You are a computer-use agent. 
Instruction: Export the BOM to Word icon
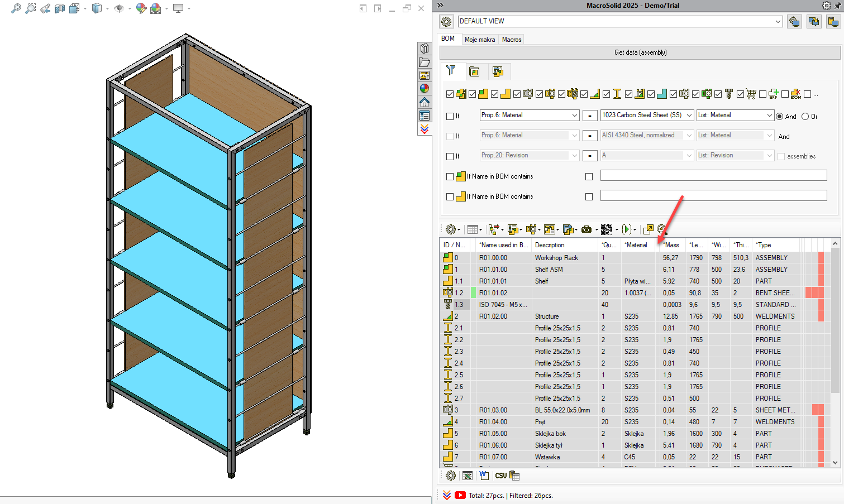(484, 476)
